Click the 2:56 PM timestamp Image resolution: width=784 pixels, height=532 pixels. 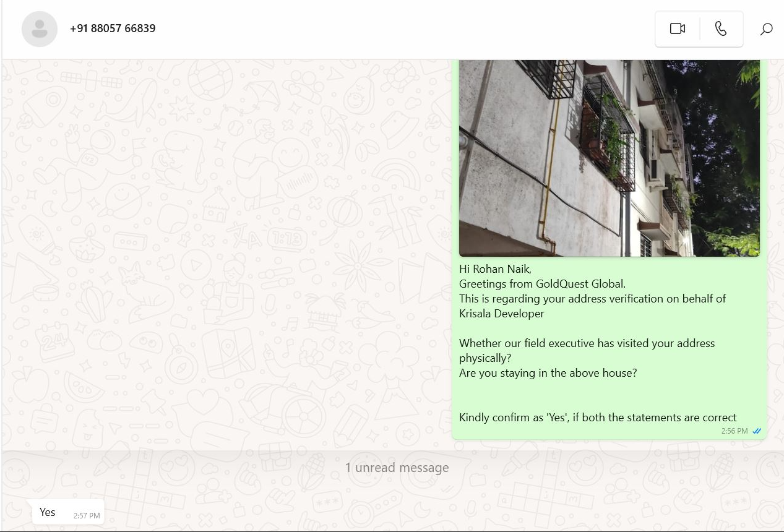point(734,431)
